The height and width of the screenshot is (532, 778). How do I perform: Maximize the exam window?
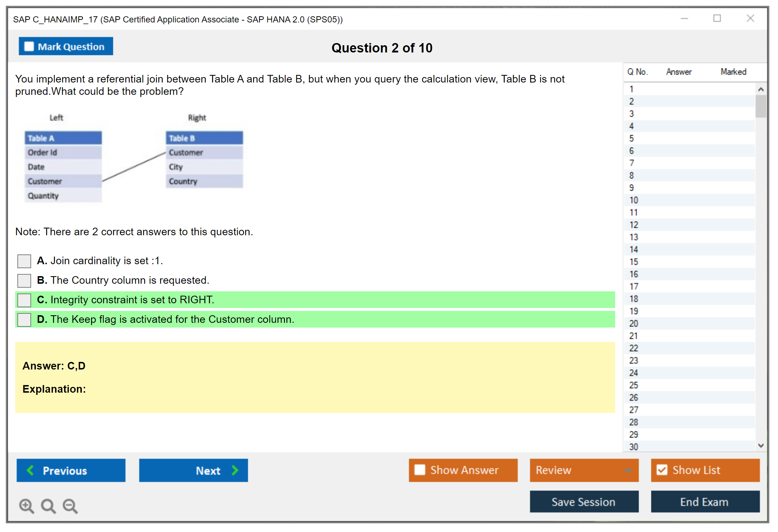717,18
